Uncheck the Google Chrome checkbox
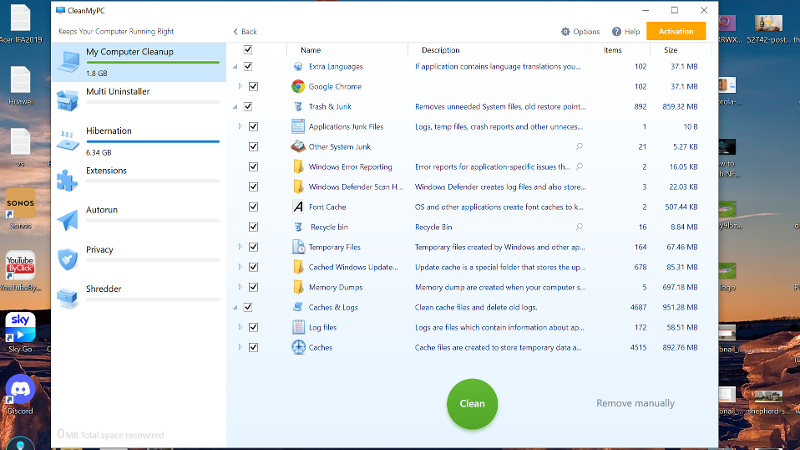800x450 pixels. (x=253, y=87)
